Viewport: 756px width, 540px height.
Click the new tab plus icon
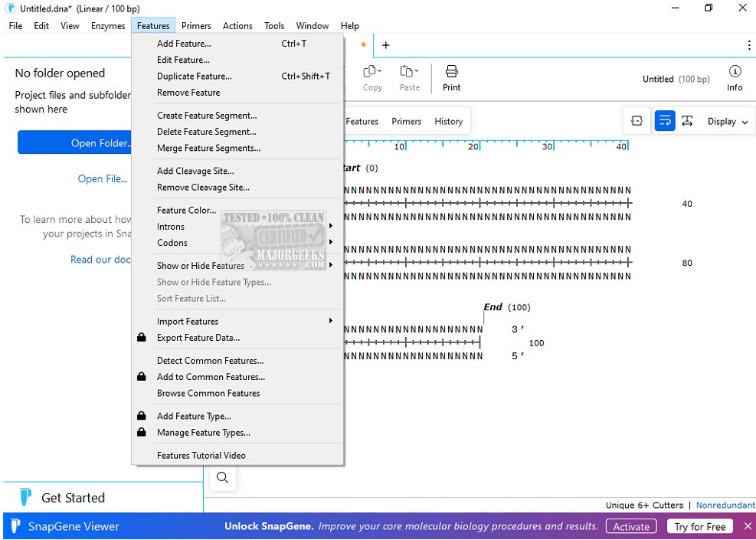(386, 45)
